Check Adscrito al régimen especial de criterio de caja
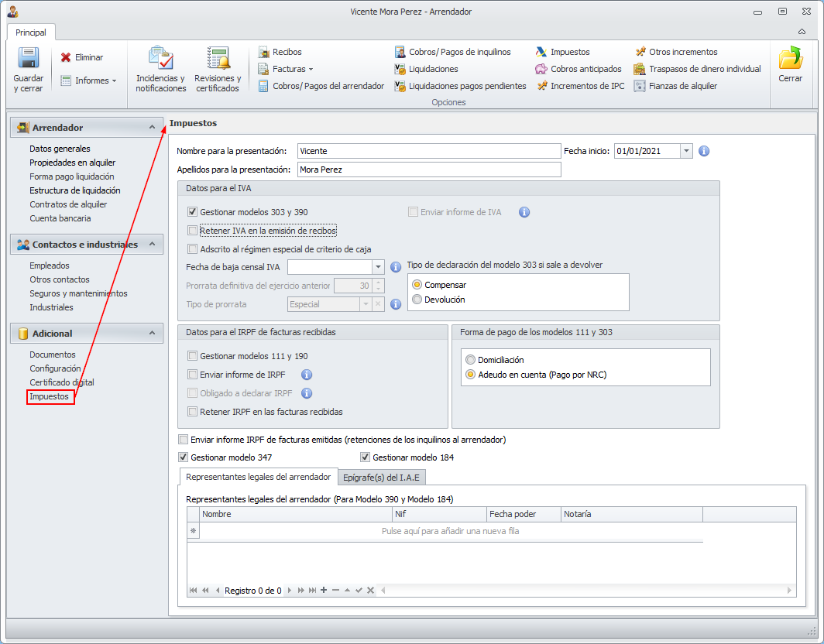Viewport: 824px width, 644px height. point(192,249)
